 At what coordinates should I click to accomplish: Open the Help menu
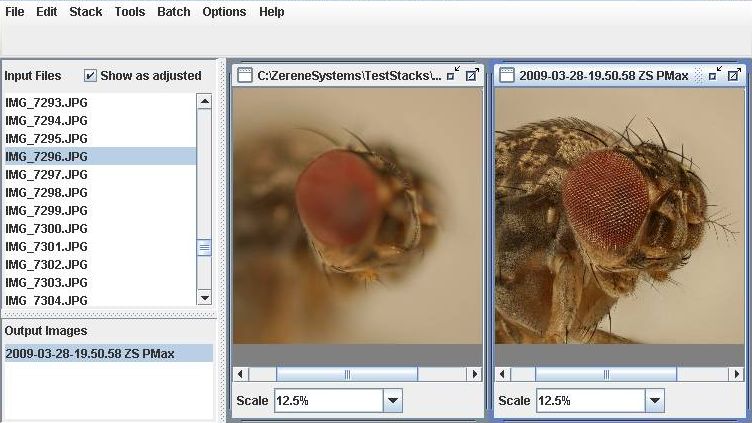pos(271,12)
